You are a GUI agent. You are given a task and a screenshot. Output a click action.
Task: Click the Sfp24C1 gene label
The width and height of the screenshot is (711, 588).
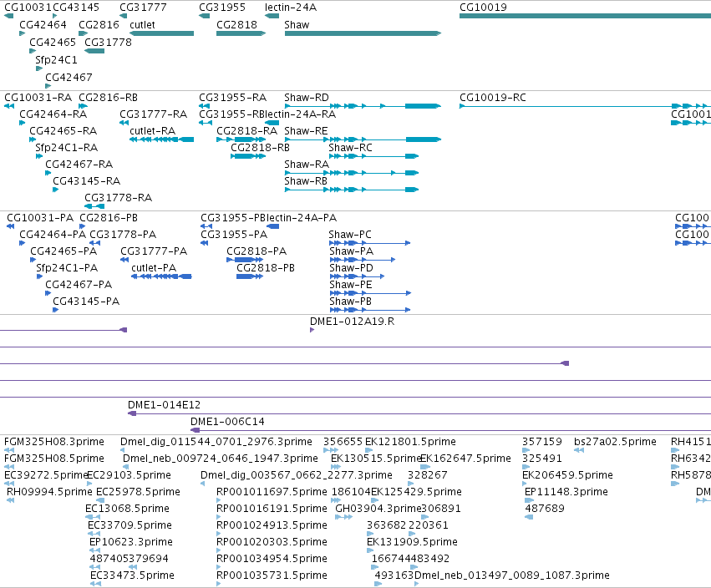pyautogui.click(x=56, y=60)
